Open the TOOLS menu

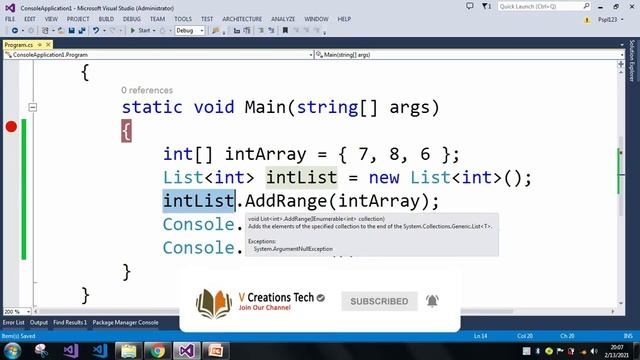point(182,19)
